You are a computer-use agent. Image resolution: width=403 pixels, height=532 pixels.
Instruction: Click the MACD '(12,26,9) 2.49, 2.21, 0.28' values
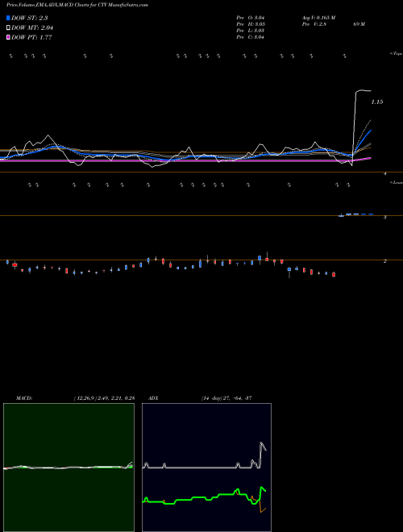[105, 398]
